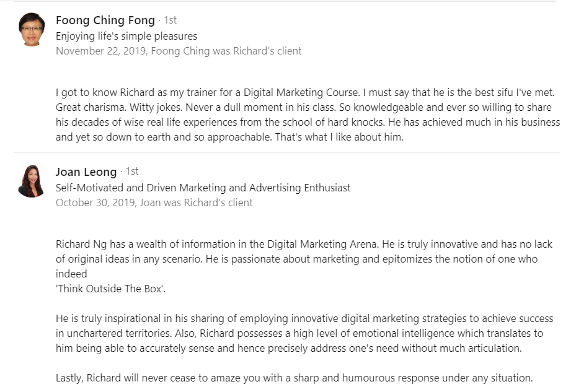Screen dimensions: 576x392
Task: Click the line starting 'He is truly inspirational'
Action: pos(304,318)
